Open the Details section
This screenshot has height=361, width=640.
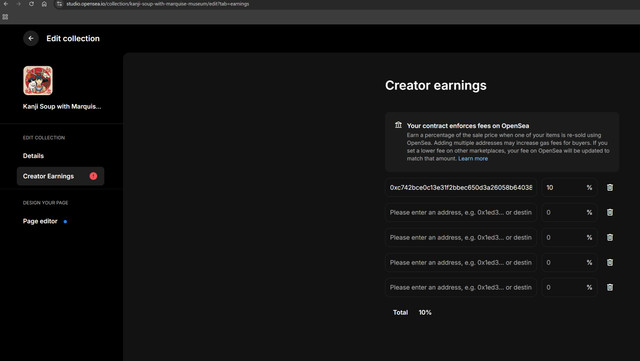33,156
